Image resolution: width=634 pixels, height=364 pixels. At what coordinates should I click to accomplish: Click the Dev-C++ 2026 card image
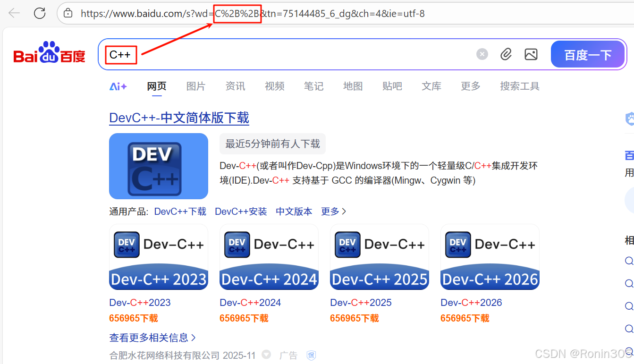[490, 257]
